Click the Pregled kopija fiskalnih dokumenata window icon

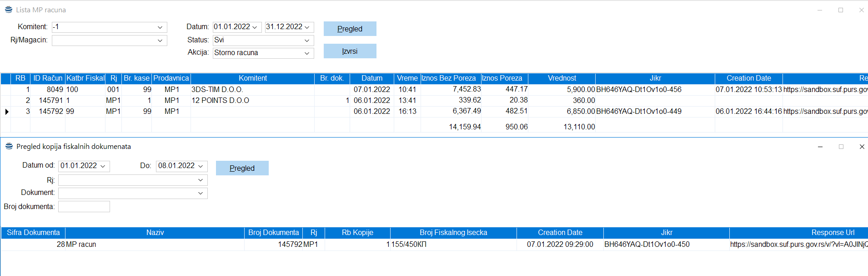[x=9, y=146]
